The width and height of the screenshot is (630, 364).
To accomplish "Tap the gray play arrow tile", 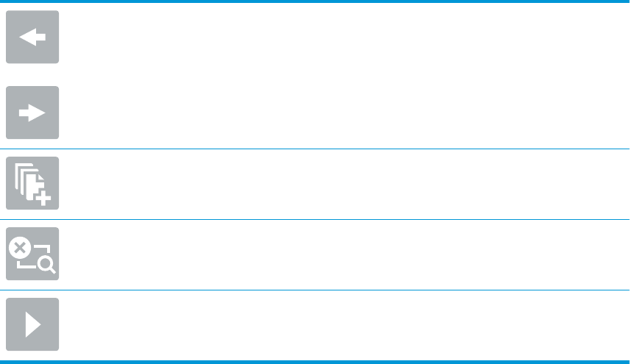I will pyautogui.click(x=32, y=324).
